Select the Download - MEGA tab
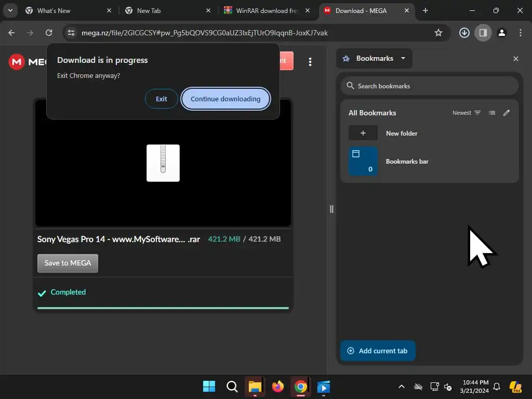The image size is (532, 399). [x=361, y=10]
